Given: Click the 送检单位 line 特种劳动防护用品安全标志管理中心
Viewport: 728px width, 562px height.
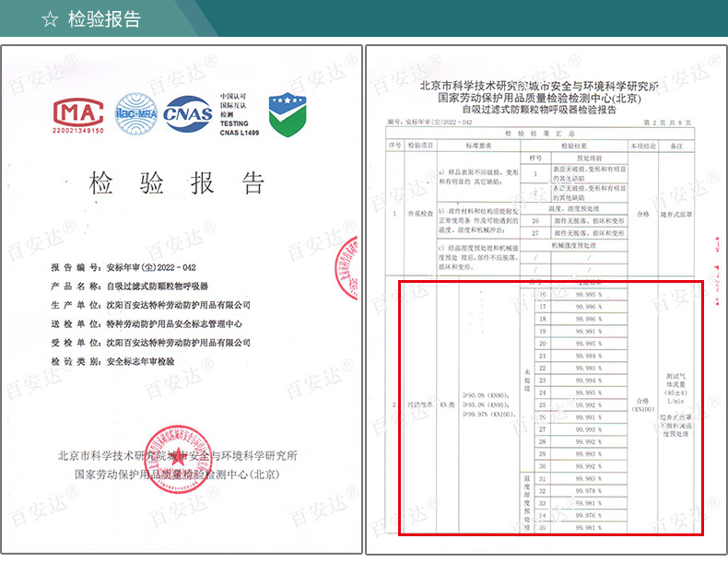Looking at the screenshot, I should [147, 324].
